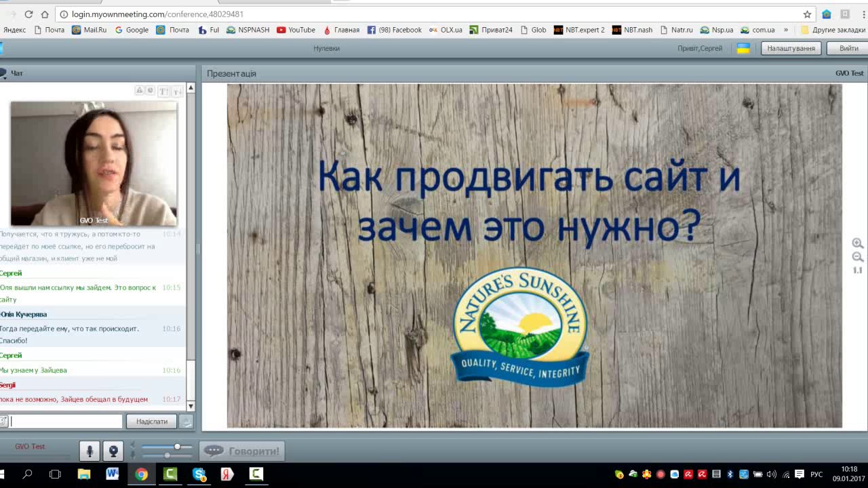868x488 pixels.
Task: Open the (98) Facebook bookmark
Action: 394,30
